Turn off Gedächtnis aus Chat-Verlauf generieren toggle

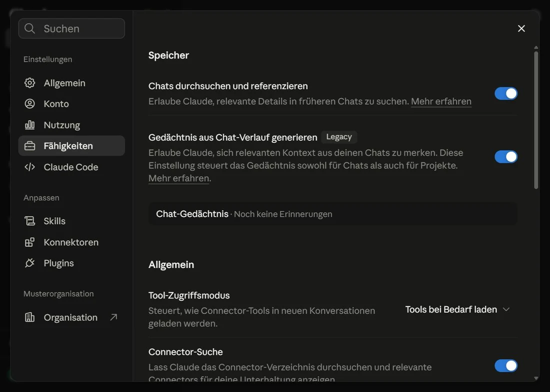[506, 157]
